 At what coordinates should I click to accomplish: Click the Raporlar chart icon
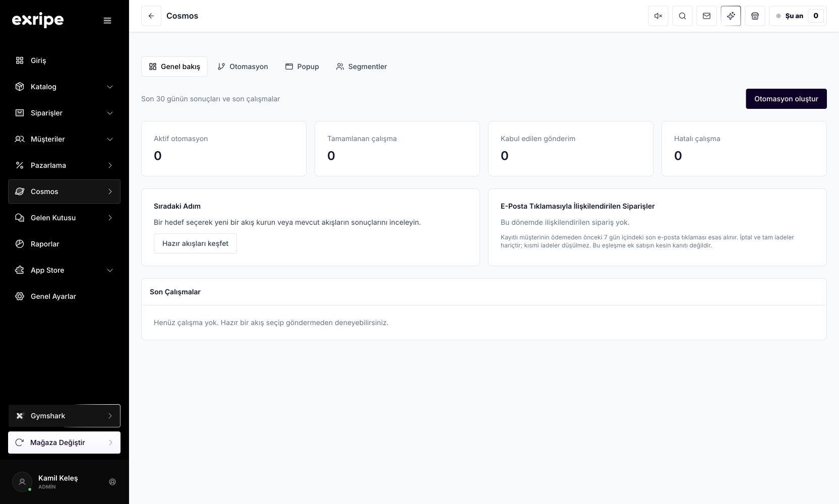pyautogui.click(x=20, y=244)
